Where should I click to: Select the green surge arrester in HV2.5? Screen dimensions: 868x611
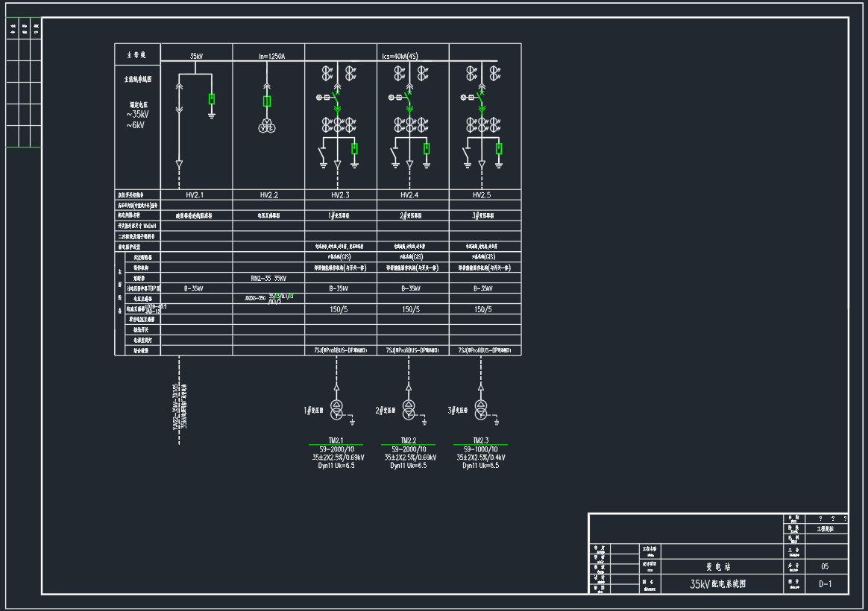(x=499, y=148)
